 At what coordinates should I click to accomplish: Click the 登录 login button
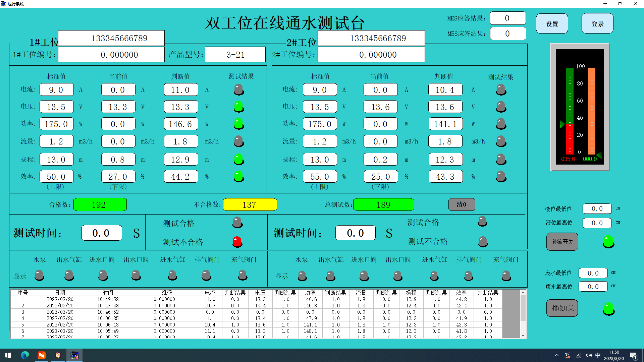pos(597,24)
